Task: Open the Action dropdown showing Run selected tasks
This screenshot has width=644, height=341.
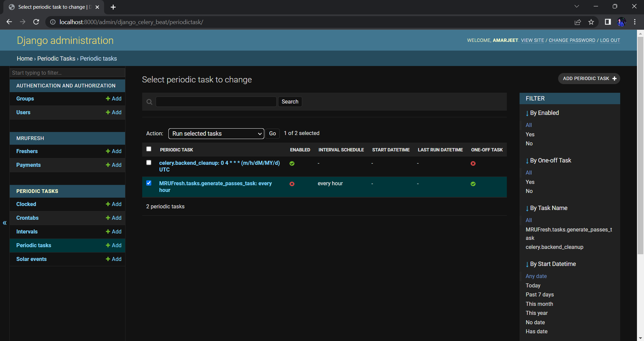Action: [x=216, y=134]
